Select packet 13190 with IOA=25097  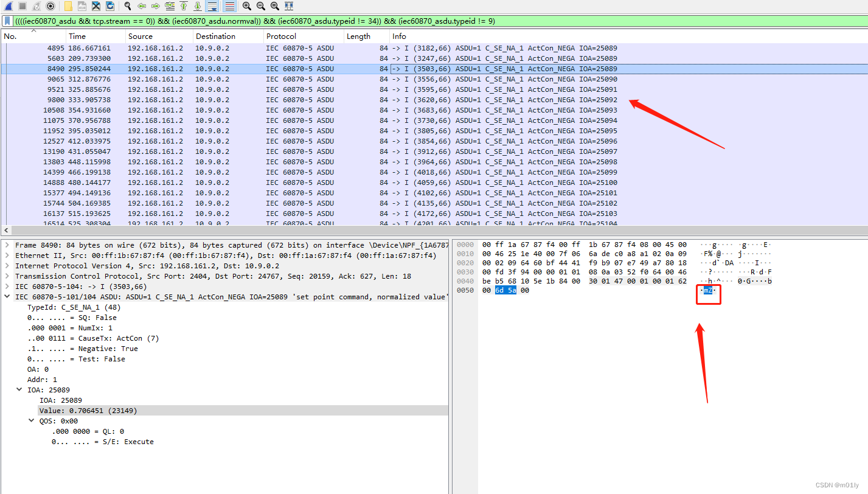(434, 151)
